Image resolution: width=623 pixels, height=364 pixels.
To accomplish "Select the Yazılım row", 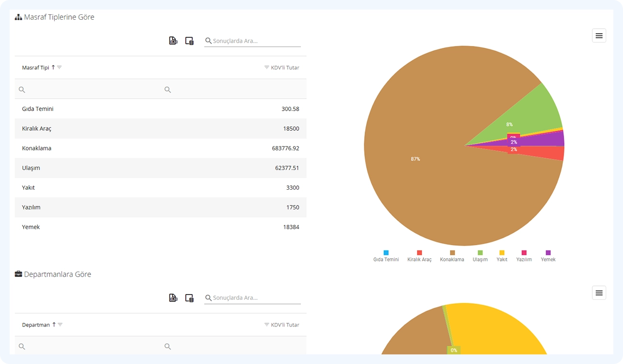I will tap(161, 207).
